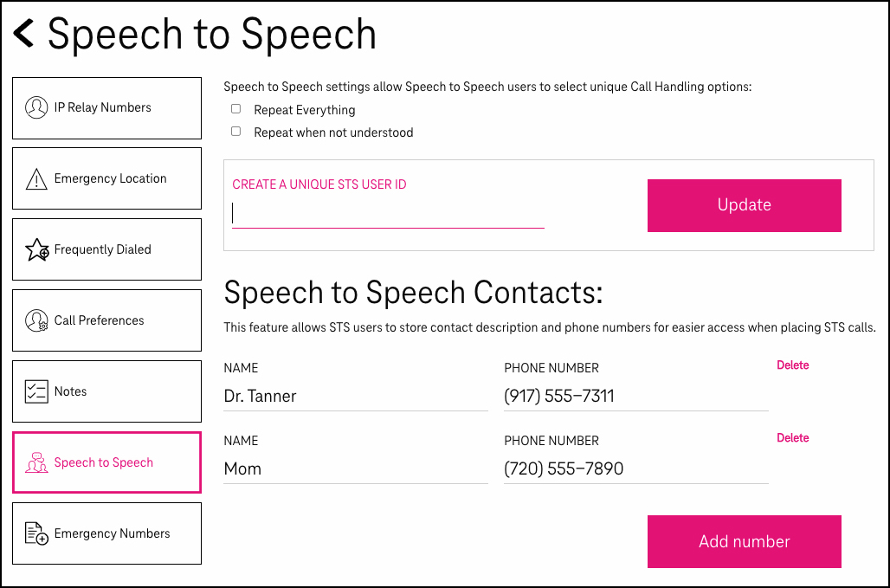
Task: Click the Frequently Dialed star icon
Action: pyautogui.click(x=36, y=249)
